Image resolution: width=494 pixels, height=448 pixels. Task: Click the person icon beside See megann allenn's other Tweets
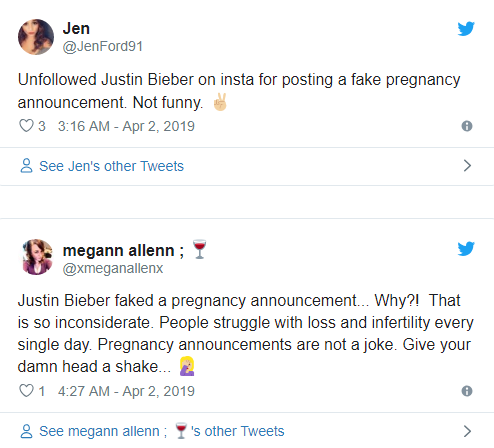26,431
